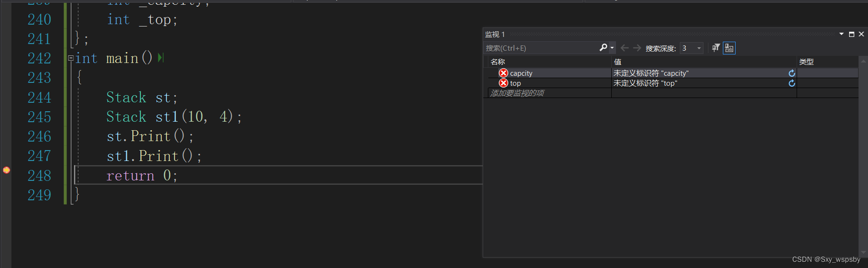Click the 名称 column header

tap(498, 62)
